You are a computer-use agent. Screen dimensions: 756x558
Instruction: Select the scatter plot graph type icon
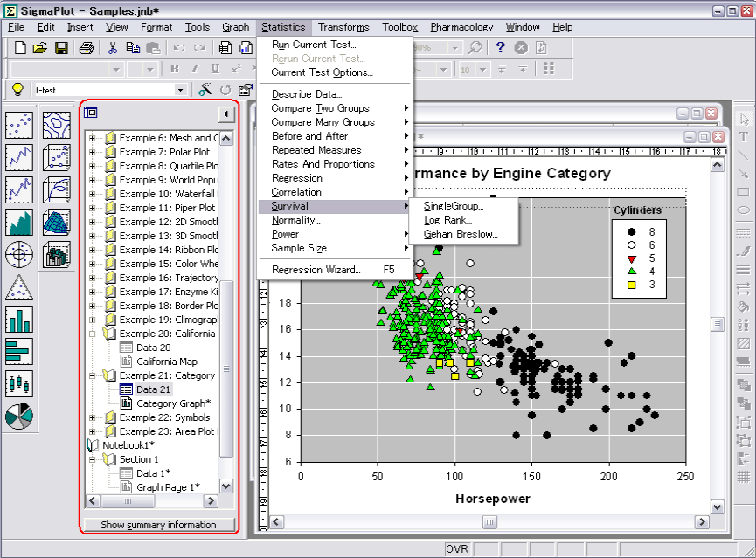point(19,127)
